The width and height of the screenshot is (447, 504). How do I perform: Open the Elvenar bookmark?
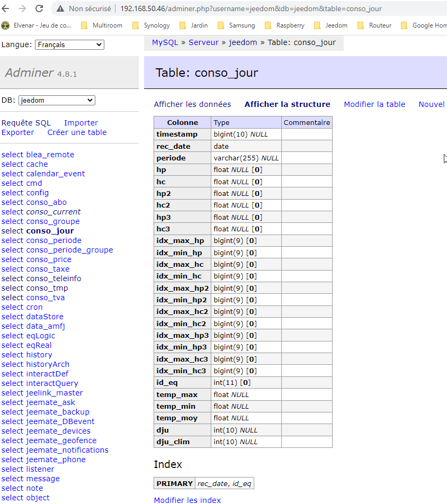(36, 25)
